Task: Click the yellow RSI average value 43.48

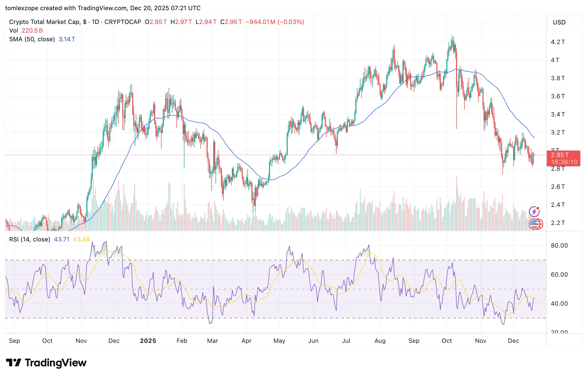Action: [x=81, y=239]
